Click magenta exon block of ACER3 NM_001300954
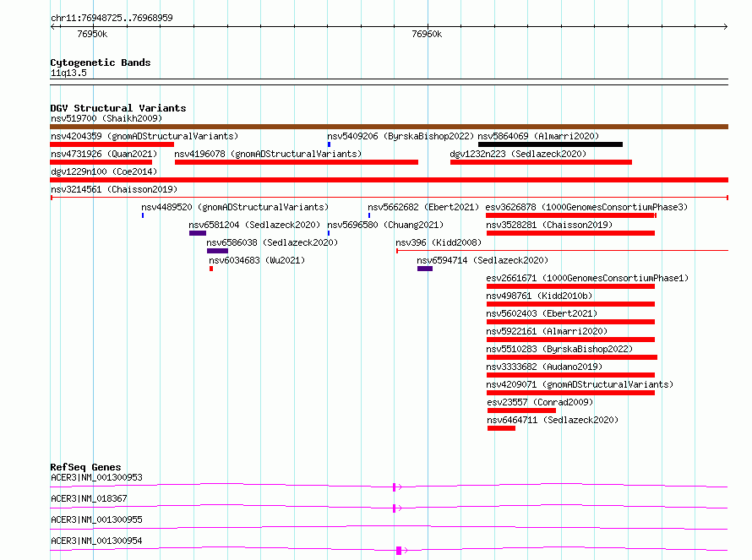752x560 pixels. (399, 551)
